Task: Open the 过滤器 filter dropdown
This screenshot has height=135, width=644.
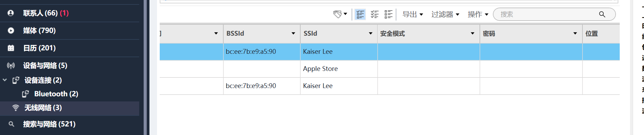Action: pyautogui.click(x=445, y=14)
